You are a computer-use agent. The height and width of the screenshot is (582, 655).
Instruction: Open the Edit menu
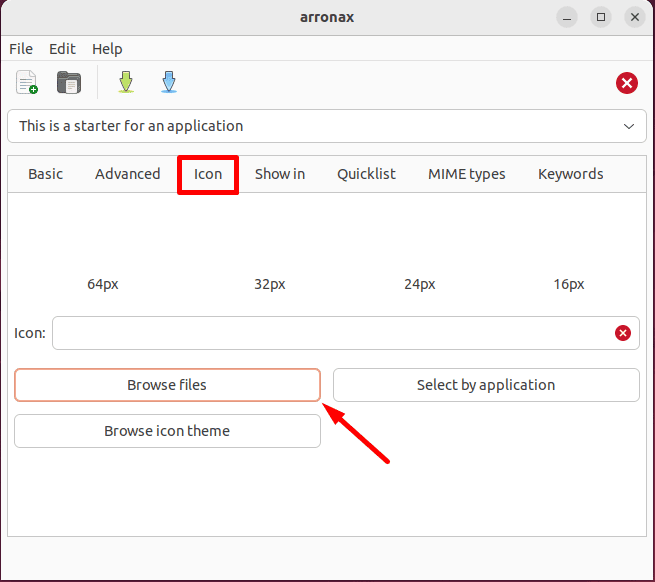pos(62,49)
